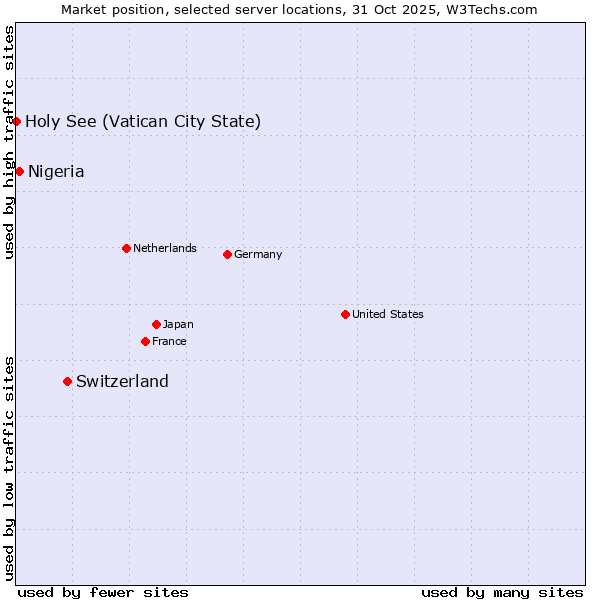Click the 'used by many sites' axis label

[x=502, y=592]
